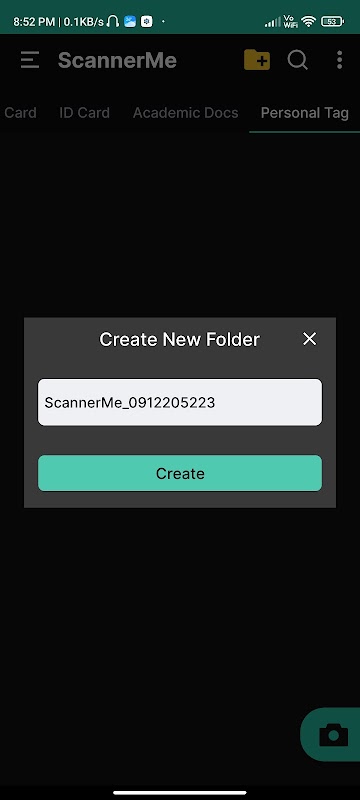Click the Create button
This screenshot has width=360, height=800.
180,473
